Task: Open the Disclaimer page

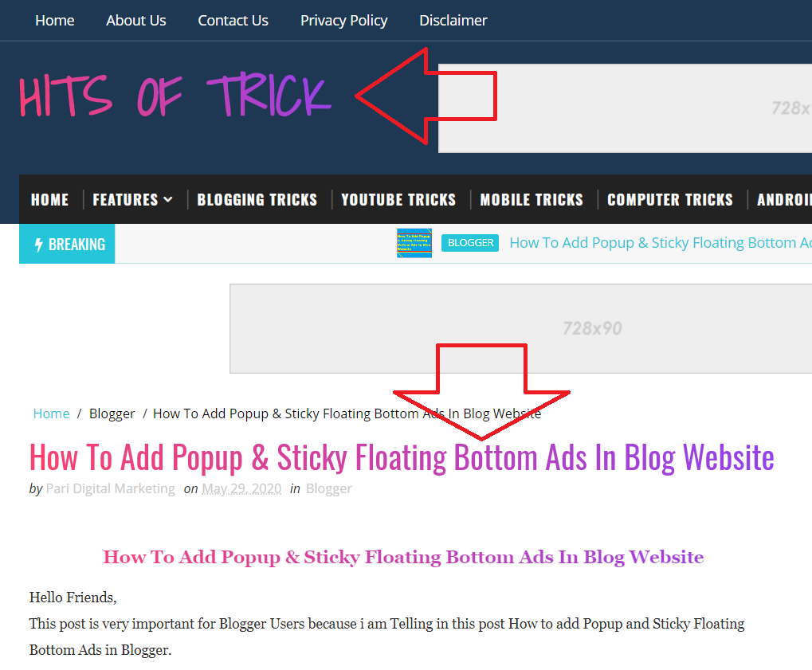Action: point(453,20)
